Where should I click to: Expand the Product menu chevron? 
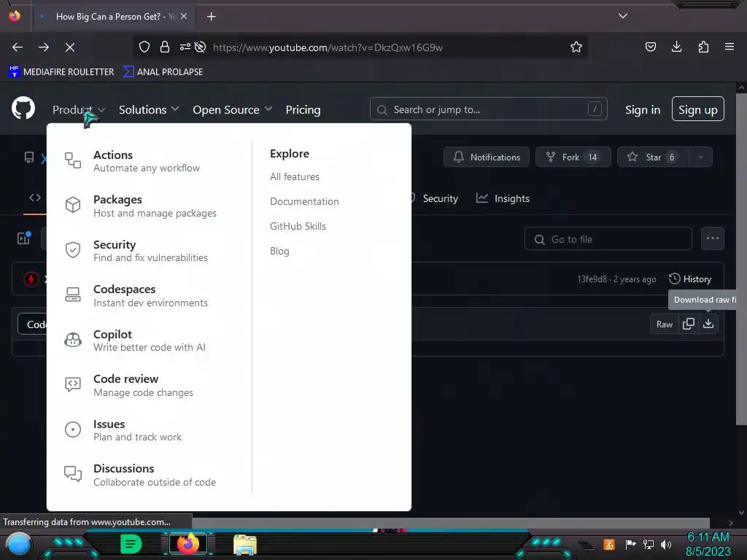tap(101, 110)
